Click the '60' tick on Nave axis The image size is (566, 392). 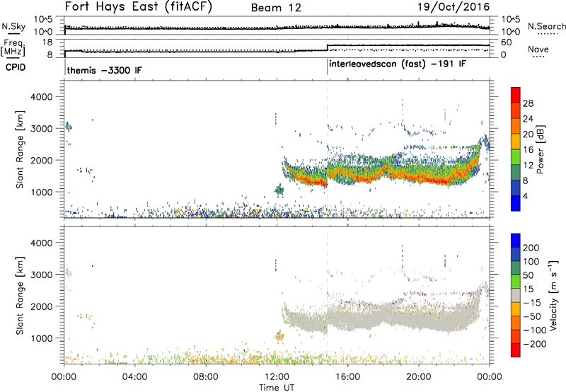pos(506,42)
